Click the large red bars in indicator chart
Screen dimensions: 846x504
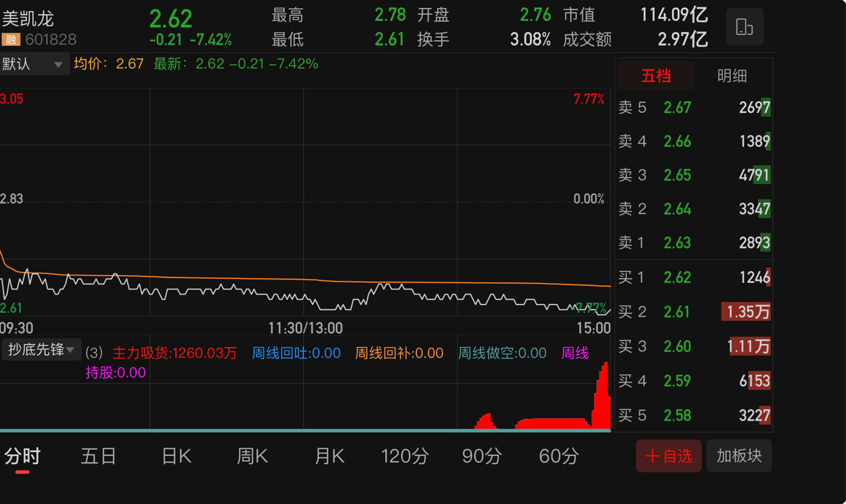coord(601,396)
